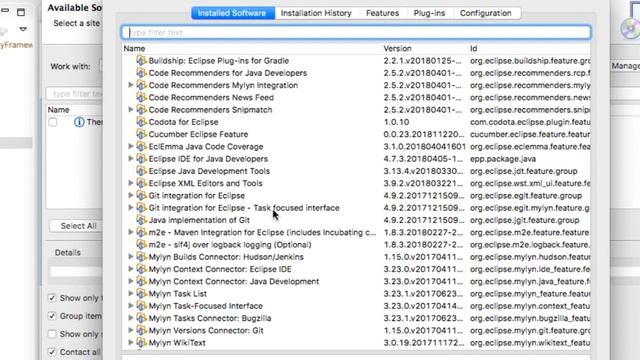Expand Eclipse IDE for Java Developers row
Viewport: 640px width, 360px height.
coord(131,158)
